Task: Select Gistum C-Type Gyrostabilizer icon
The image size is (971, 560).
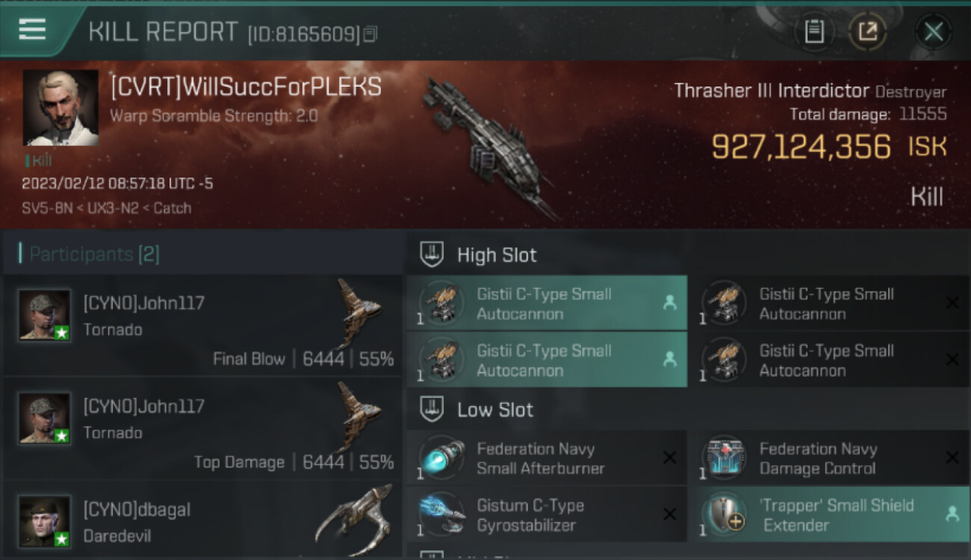Action: click(x=441, y=514)
